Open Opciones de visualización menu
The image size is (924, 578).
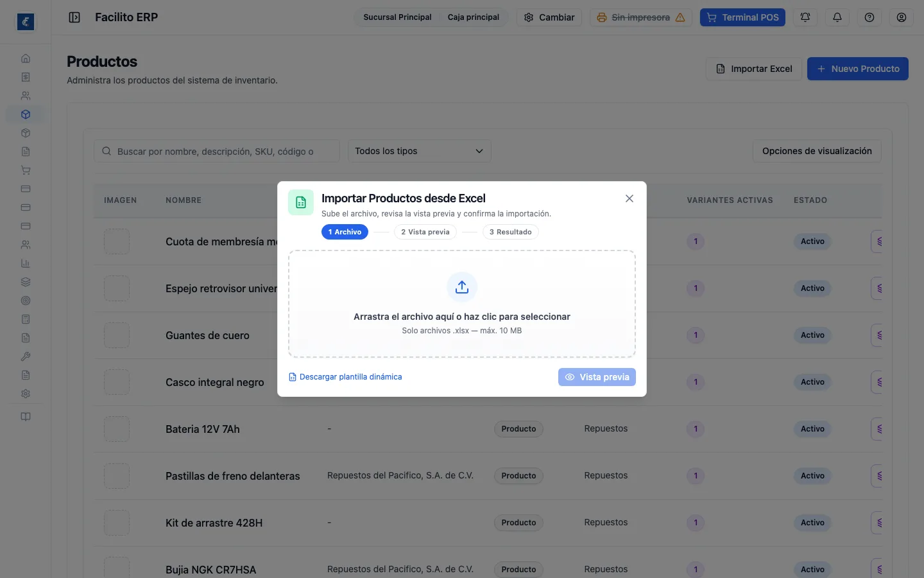click(x=817, y=151)
